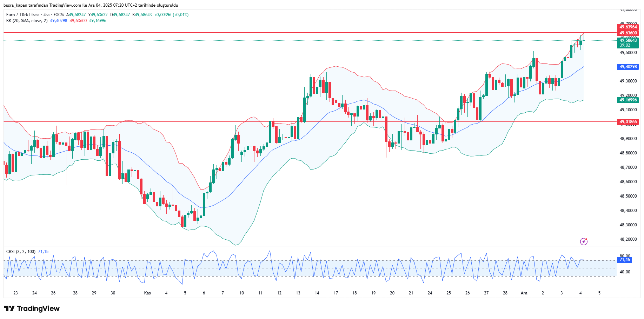Select the Ara month marker on time axis
Viewport: 644px width, 319px height.
524,293
